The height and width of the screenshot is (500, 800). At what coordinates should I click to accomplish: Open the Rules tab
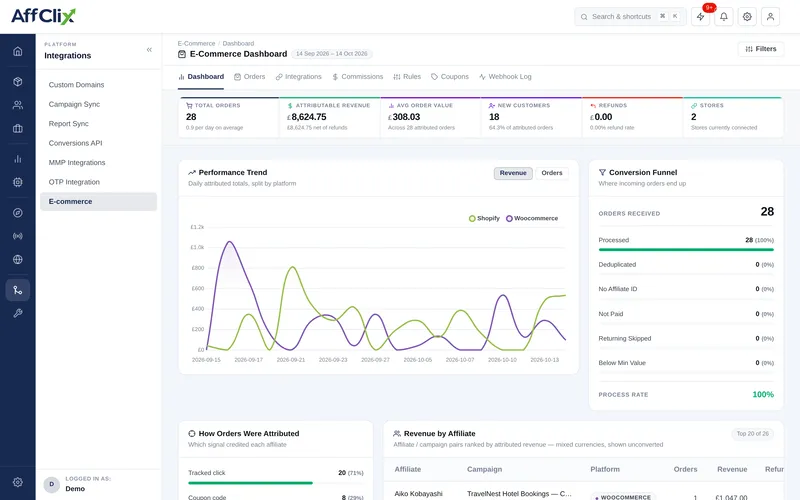[407, 77]
